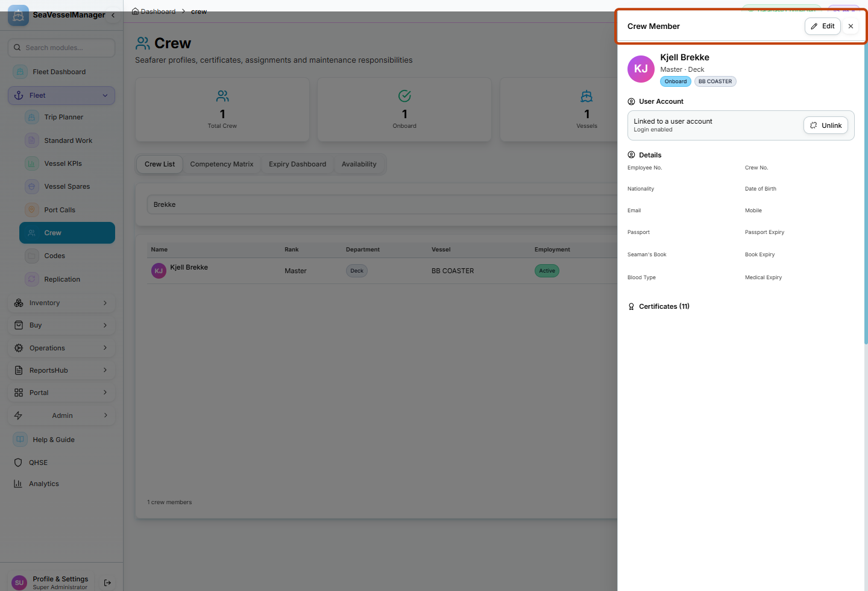Click the Name column header
Screen dimensions: 868x591
click(159, 250)
